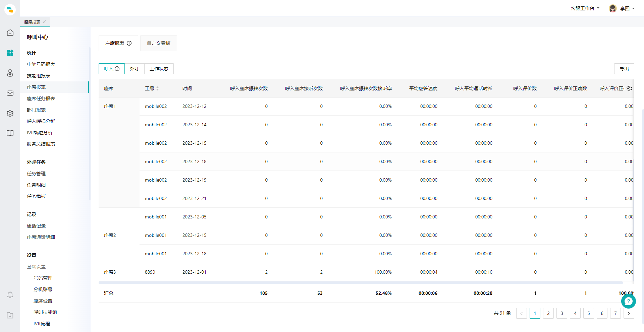The image size is (644, 332).
Task: Open IVR轨迹分析 in sidebar
Action: click(40, 133)
